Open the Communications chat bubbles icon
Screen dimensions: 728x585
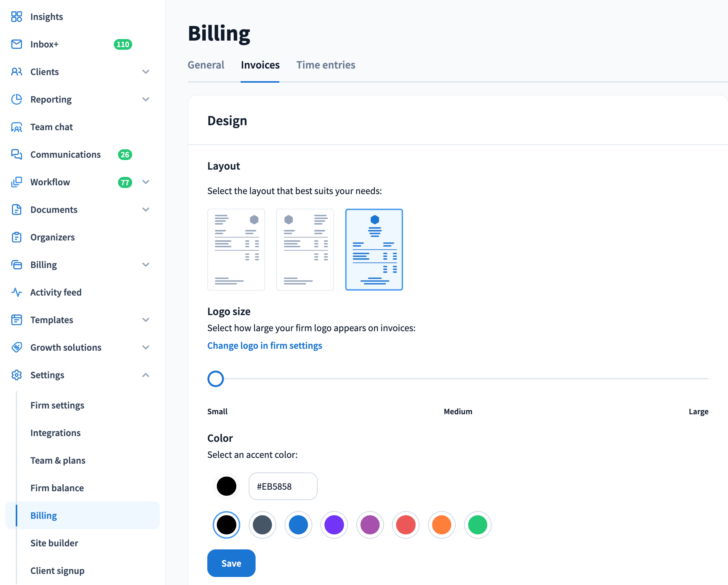pyautogui.click(x=16, y=155)
